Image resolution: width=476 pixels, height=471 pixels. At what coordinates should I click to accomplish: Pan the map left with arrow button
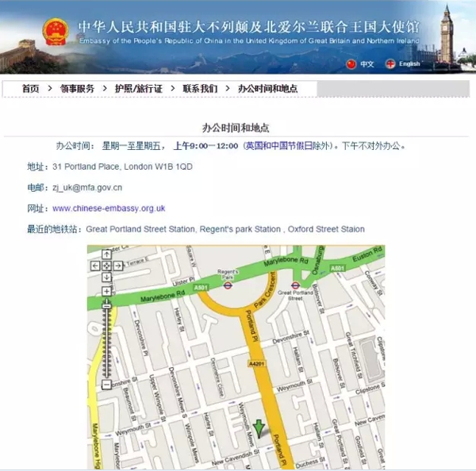point(95,266)
